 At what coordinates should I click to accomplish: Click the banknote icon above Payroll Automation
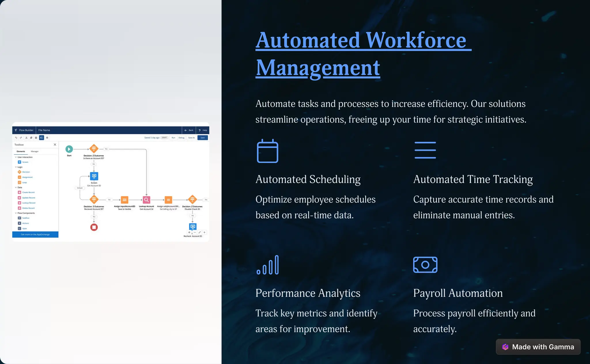pos(425,265)
